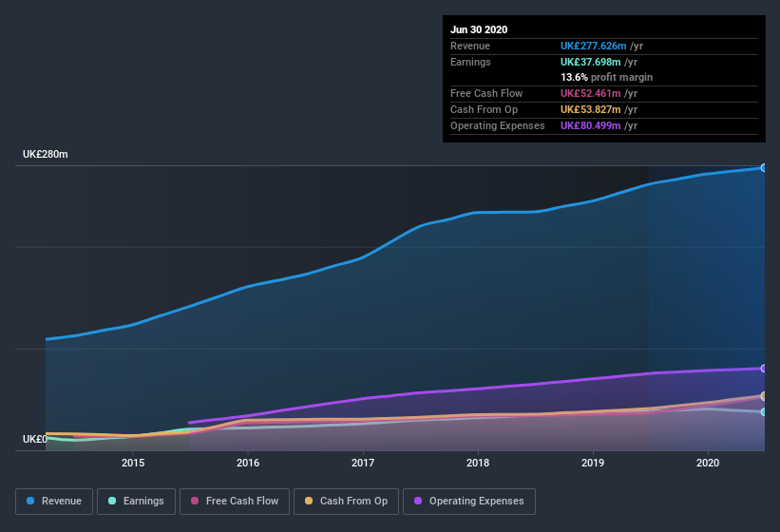Click the Earnings endpoint marker on chart

(764, 412)
